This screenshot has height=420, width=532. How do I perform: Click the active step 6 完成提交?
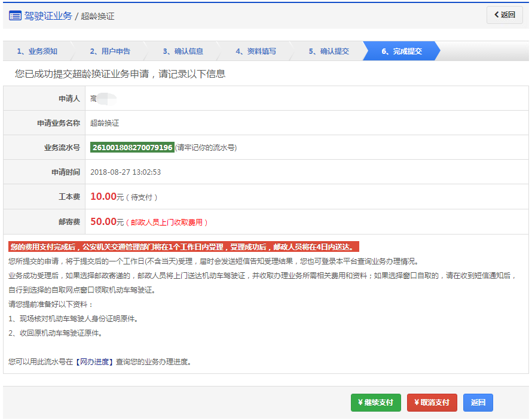click(x=402, y=51)
